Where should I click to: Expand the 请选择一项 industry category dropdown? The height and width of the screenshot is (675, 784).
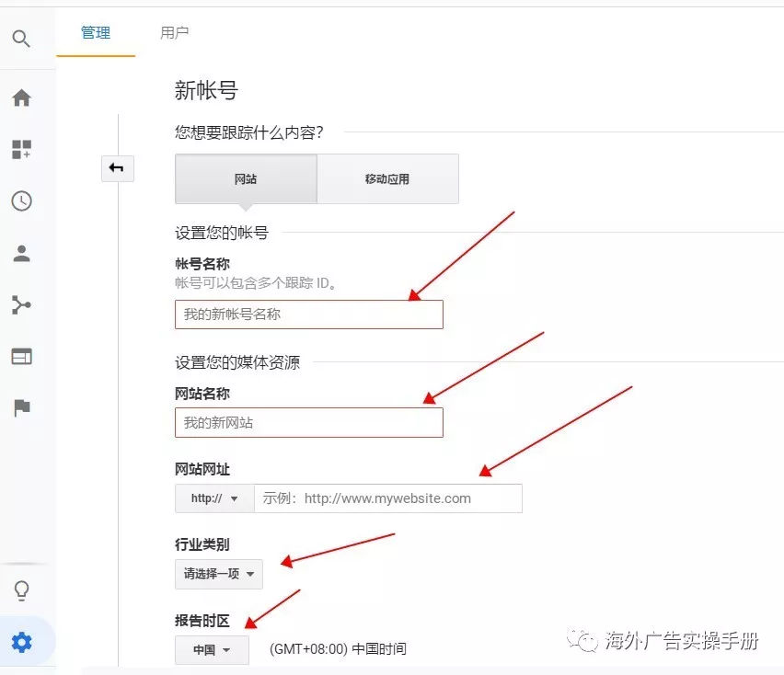(x=219, y=574)
